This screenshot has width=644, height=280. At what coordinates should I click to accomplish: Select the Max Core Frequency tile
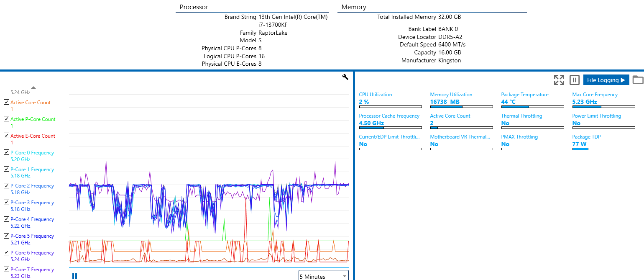click(603, 100)
